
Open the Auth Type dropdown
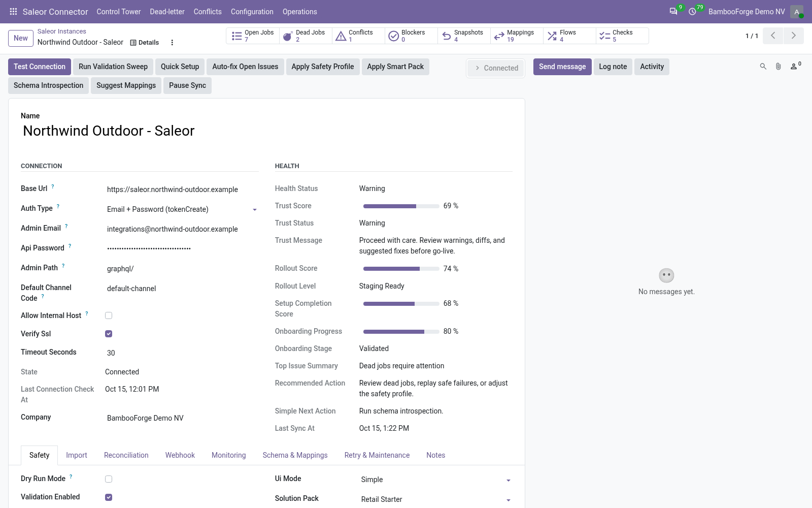(182, 209)
